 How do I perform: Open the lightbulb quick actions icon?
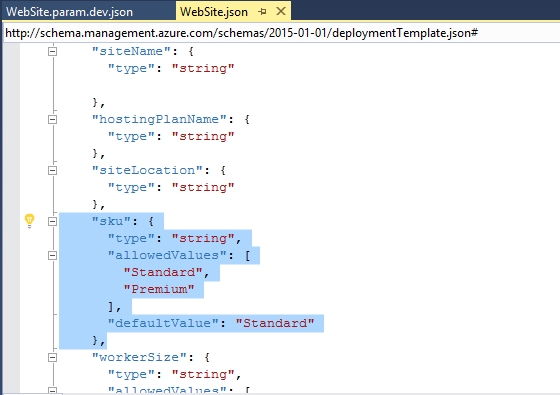(29, 220)
